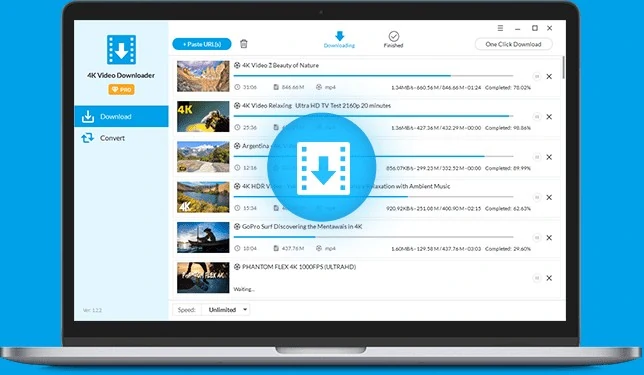Click the Paste URL(s) button
644x375 pixels.
point(202,44)
